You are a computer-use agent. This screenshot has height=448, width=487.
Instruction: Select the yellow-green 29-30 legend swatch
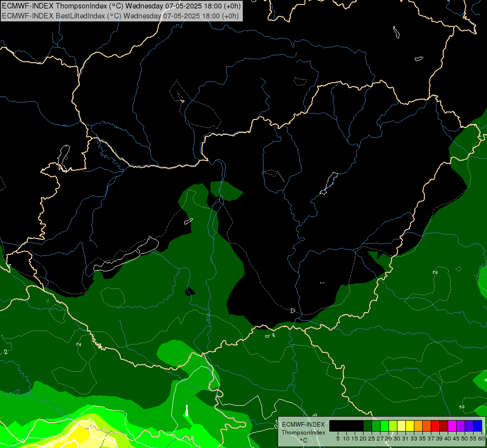tap(393, 426)
